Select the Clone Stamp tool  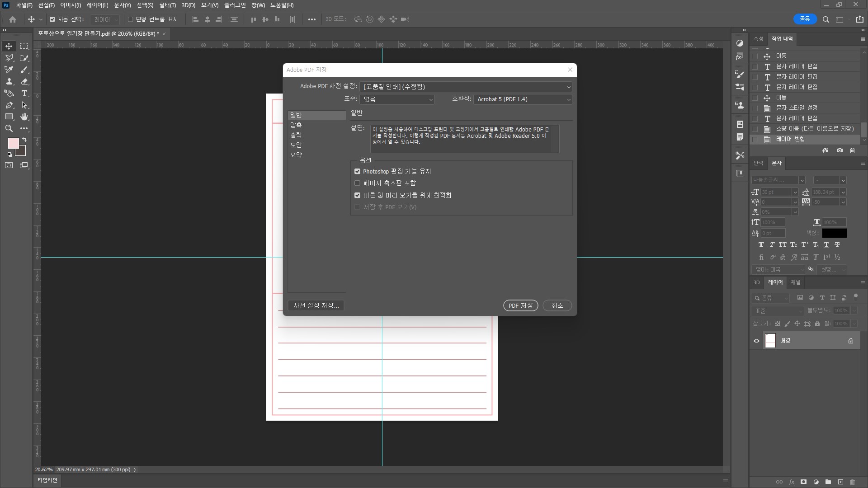(x=9, y=82)
